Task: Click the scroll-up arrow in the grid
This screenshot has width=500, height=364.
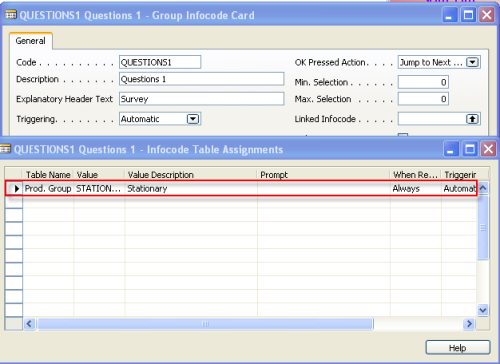Action: (x=483, y=188)
